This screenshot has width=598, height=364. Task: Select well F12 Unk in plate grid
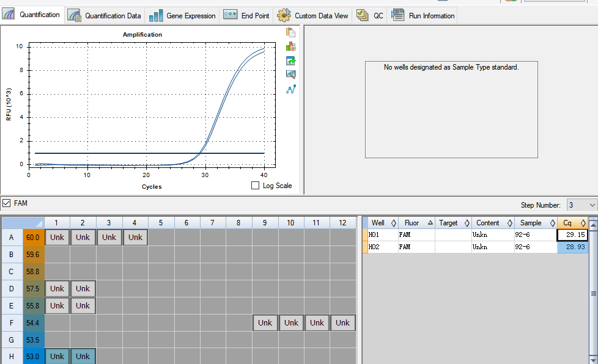click(x=343, y=323)
